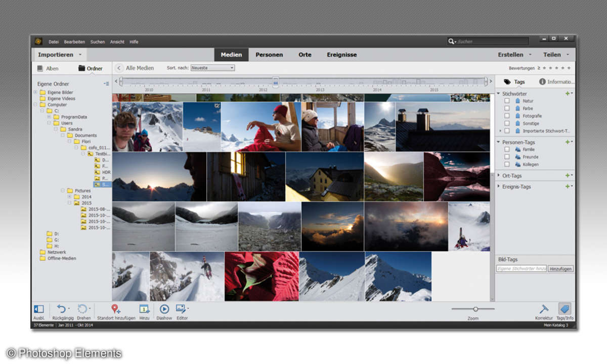Click the Ausbl. hide-panel icon
The image size is (607, 364).
[x=38, y=309]
